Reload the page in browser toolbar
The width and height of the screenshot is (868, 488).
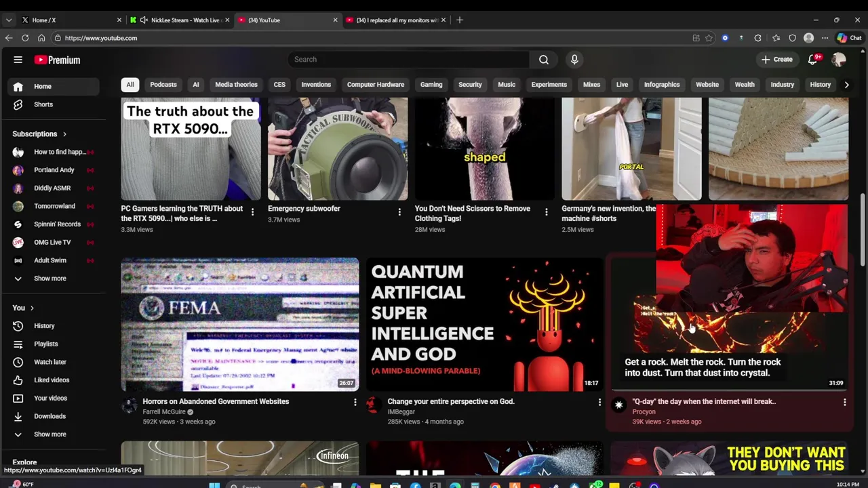25,38
